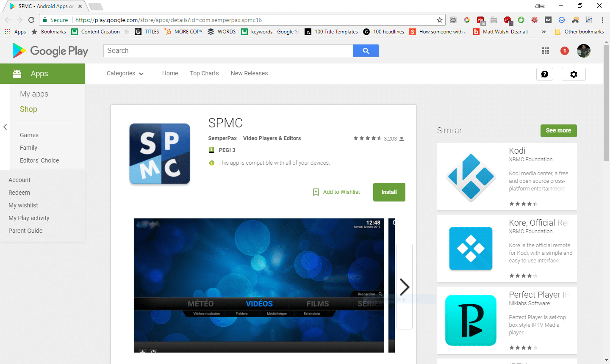The image size is (610, 364).
Task: Click the SPMC screenshot thumbnail
Action: tap(259, 285)
